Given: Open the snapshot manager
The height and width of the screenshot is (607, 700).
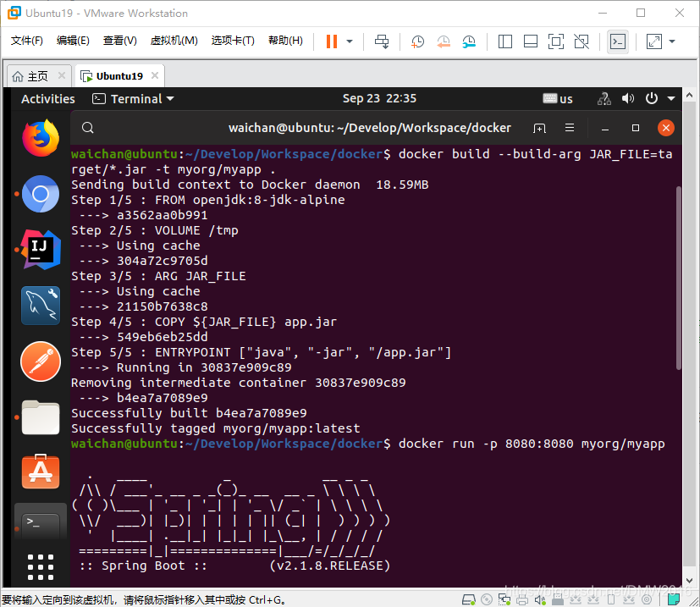Looking at the screenshot, I should pyautogui.click(x=469, y=41).
